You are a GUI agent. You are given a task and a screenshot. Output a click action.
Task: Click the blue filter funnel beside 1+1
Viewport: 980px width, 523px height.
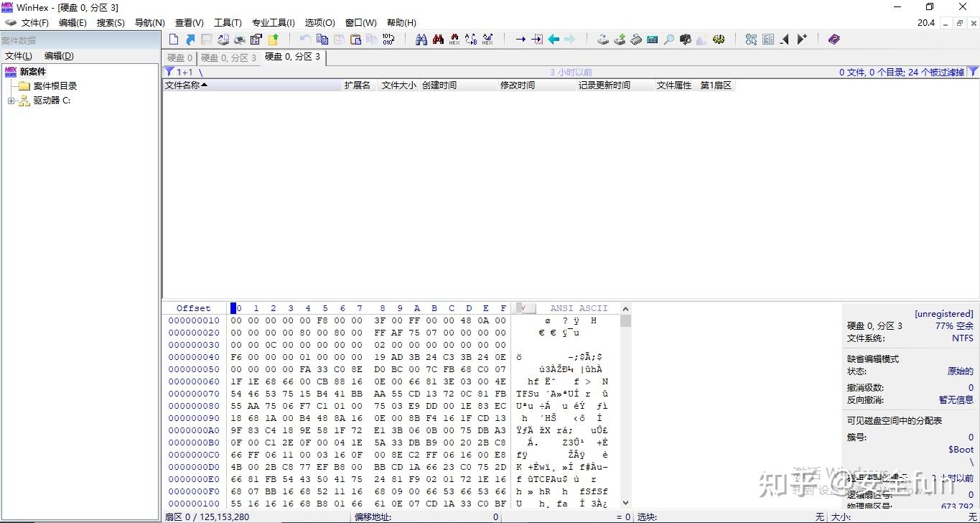pos(169,72)
